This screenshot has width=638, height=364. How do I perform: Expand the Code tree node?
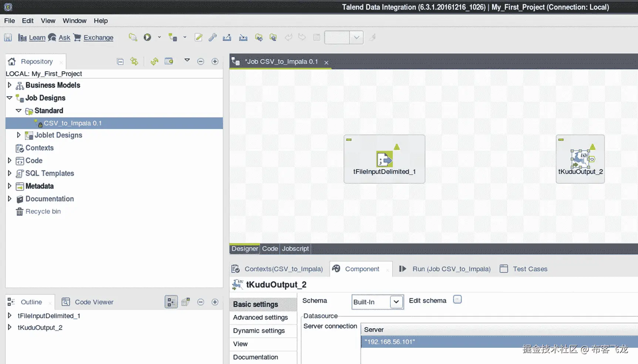[x=10, y=160]
